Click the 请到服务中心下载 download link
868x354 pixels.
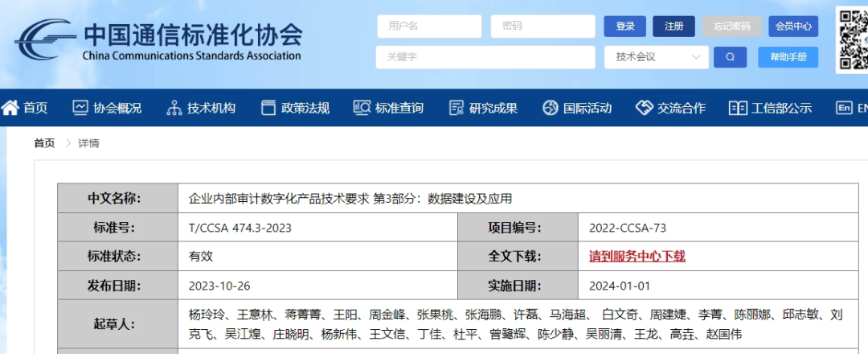click(x=637, y=257)
